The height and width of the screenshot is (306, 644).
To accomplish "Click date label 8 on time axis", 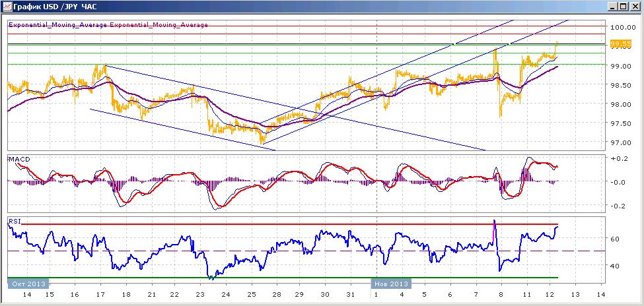I will [x=501, y=295].
